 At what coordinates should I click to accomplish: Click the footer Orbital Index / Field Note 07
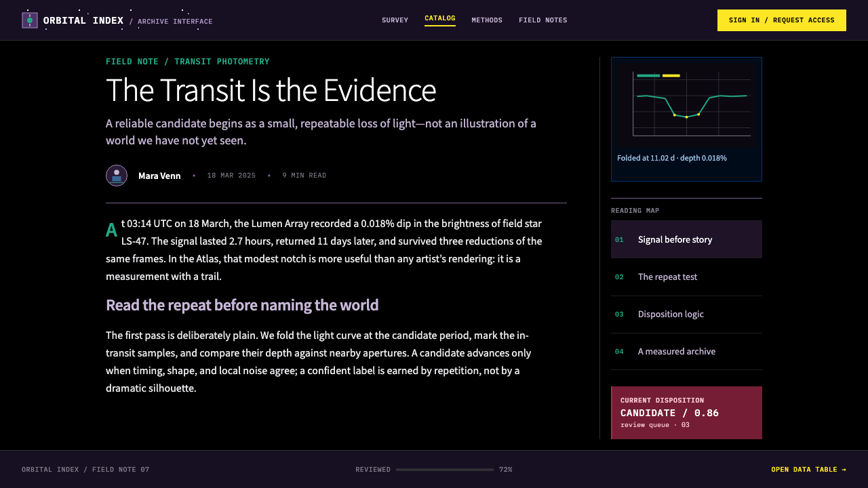pyautogui.click(x=85, y=470)
